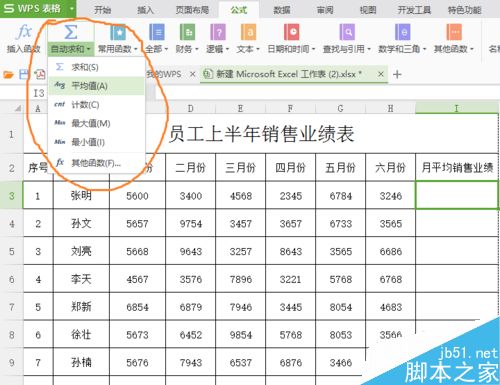Switch to the 审阅 ribbon tab
The width and height of the screenshot is (500, 385).
325,10
